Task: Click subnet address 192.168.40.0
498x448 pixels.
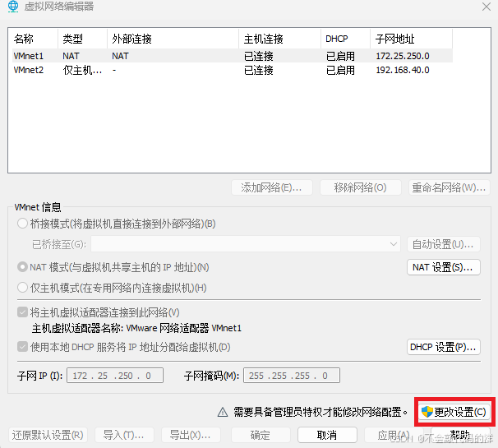Action: [x=403, y=70]
